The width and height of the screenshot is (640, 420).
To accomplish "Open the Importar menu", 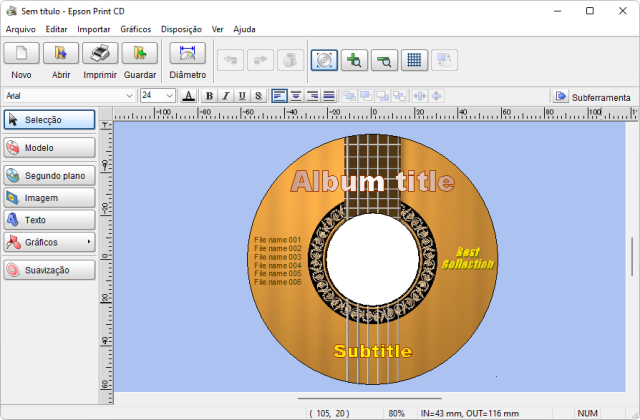I will pyautogui.click(x=94, y=29).
